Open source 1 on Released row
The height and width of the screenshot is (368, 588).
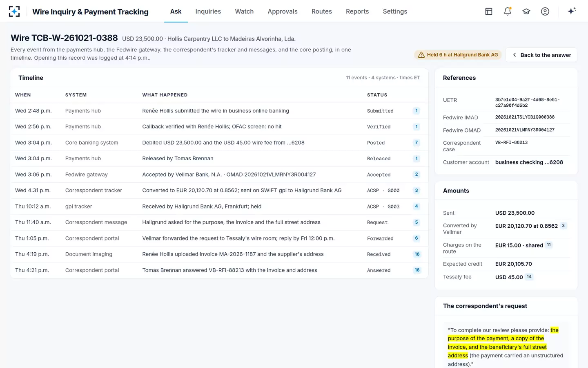[x=416, y=159]
